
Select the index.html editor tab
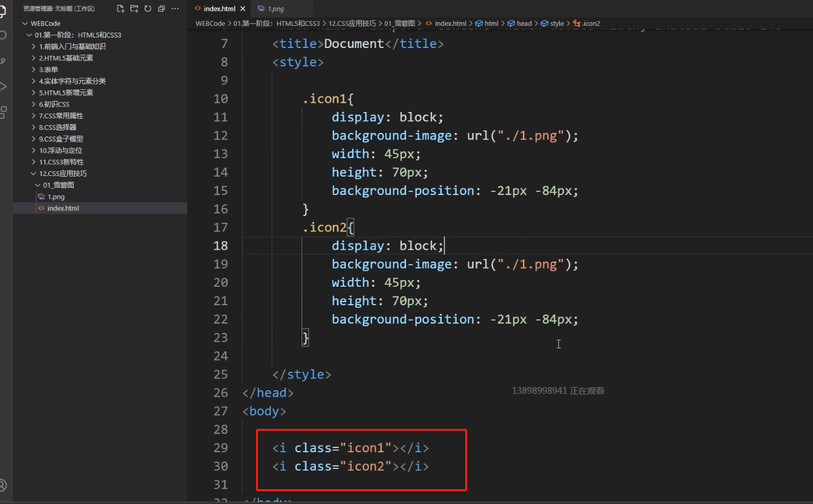[219, 9]
